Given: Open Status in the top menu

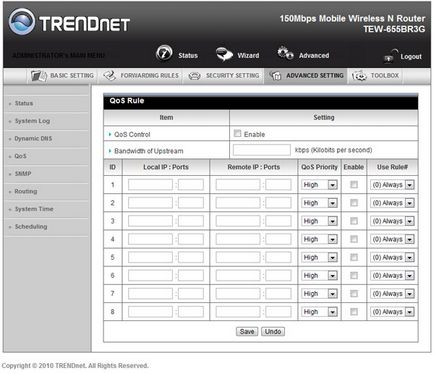Looking at the screenshot, I should pyautogui.click(x=188, y=55).
